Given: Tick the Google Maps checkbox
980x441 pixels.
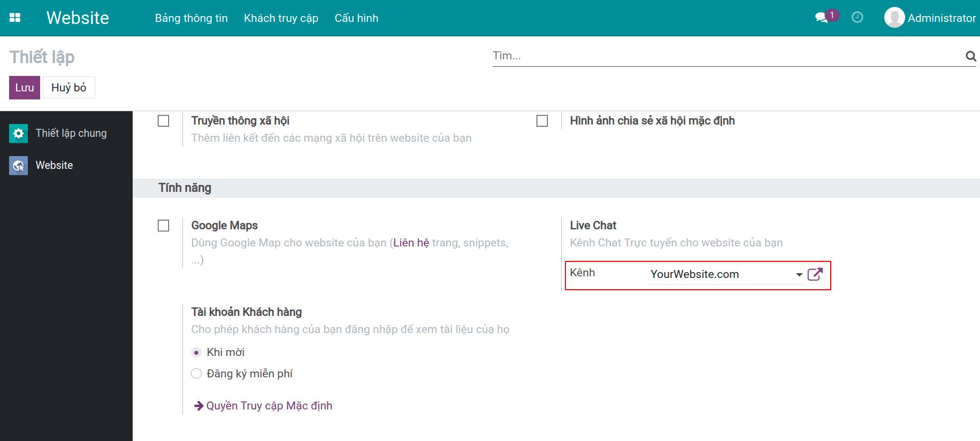Looking at the screenshot, I should (164, 226).
